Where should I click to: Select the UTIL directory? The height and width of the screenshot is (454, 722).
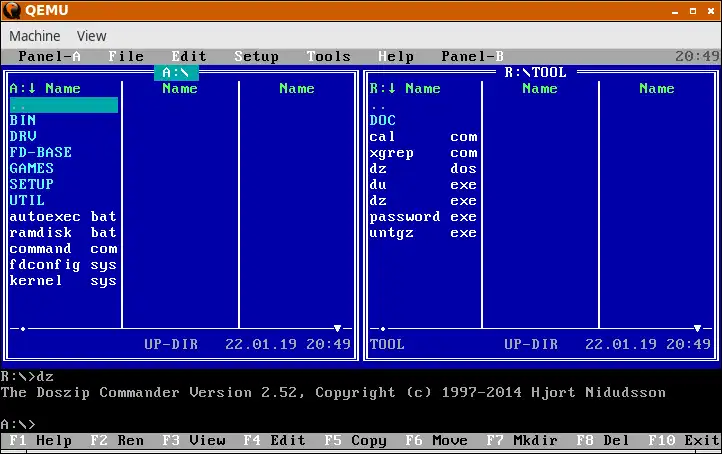pyautogui.click(x=27, y=200)
